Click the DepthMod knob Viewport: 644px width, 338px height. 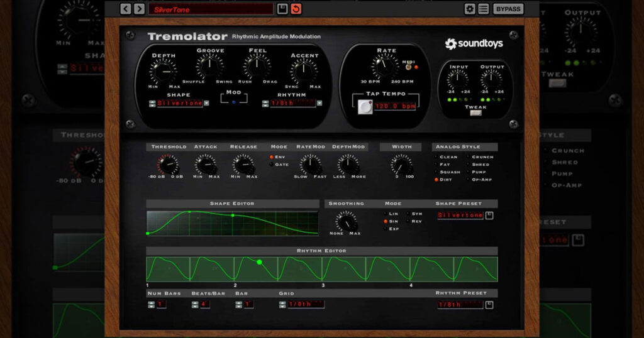click(348, 165)
